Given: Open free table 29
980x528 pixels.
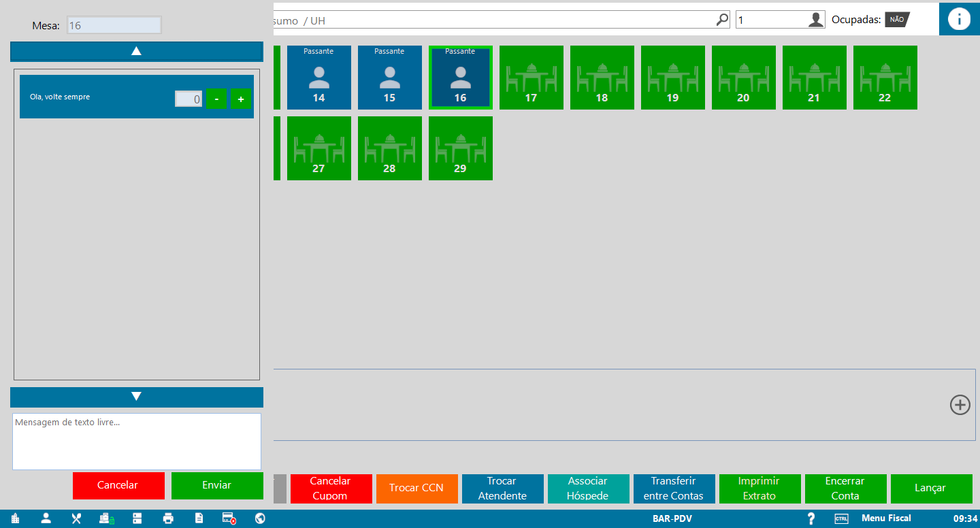Looking at the screenshot, I should 461,148.
